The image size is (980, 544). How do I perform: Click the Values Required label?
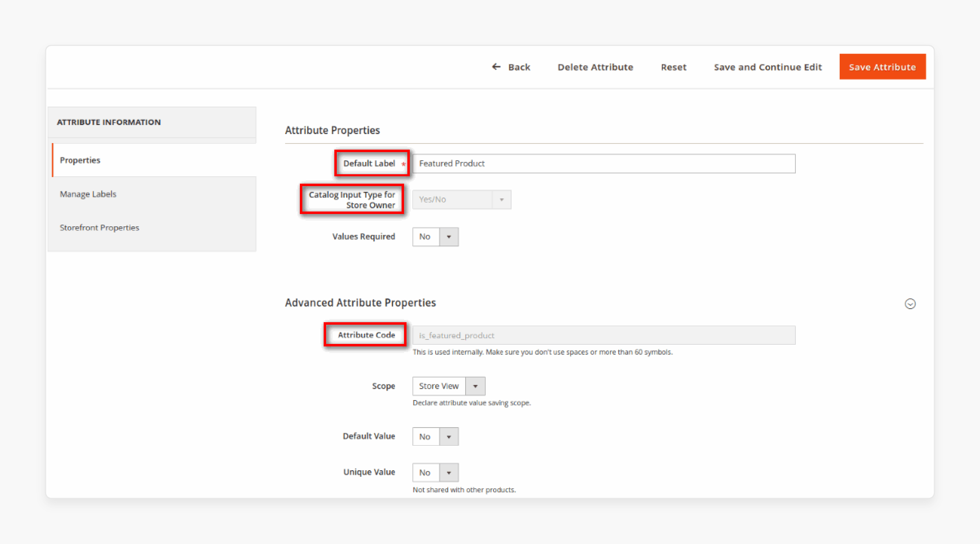[363, 237]
